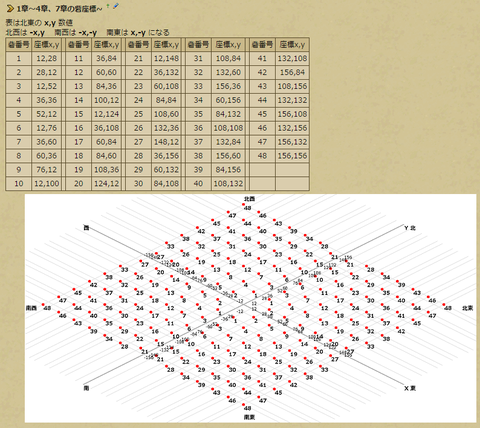Select the coordinate cell 84,84

[166, 100]
